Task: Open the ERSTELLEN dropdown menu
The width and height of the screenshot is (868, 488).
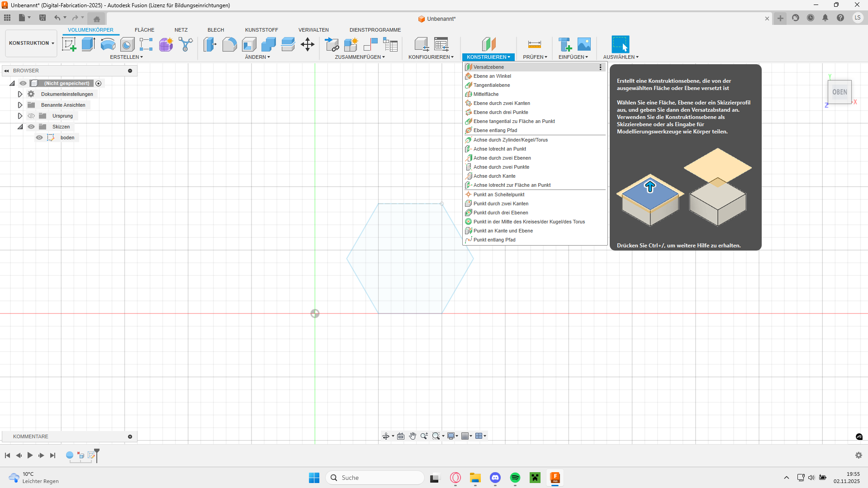Action: click(126, 57)
